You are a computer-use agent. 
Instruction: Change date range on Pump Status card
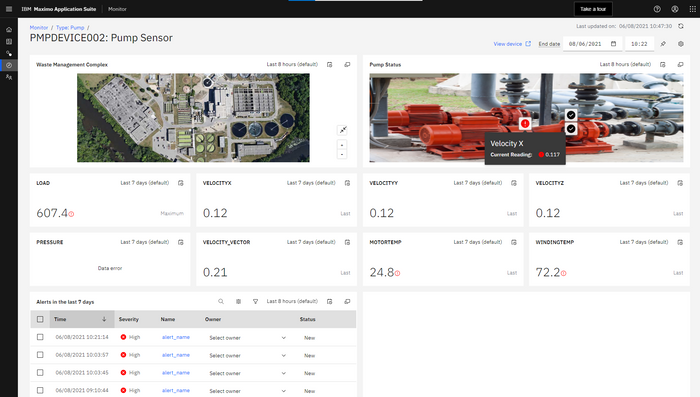pyautogui.click(x=662, y=64)
